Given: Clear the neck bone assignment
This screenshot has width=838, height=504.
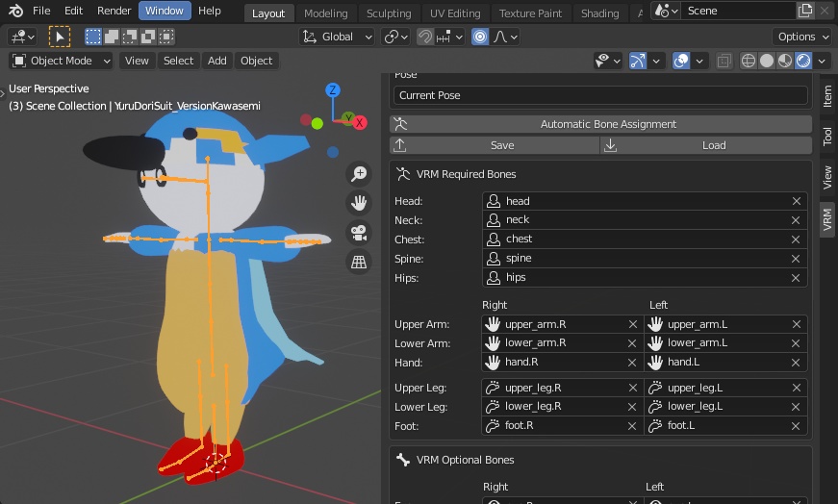Looking at the screenshot, I should pos(796,220).
